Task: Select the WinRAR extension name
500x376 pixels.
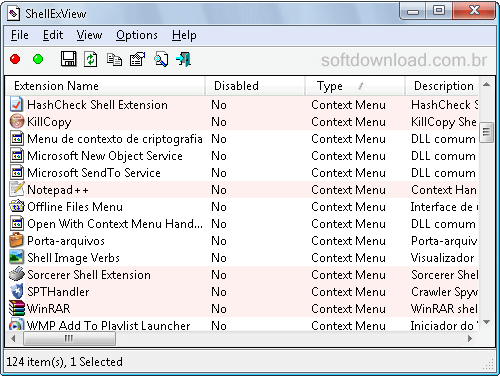Action: pyautogui.click(x=49, y=309)
